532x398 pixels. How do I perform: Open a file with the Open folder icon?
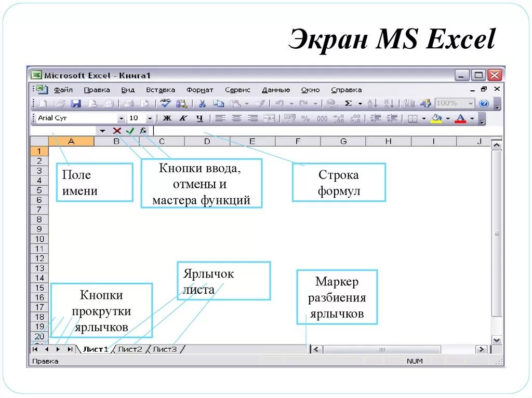click(x=59, y=103)
